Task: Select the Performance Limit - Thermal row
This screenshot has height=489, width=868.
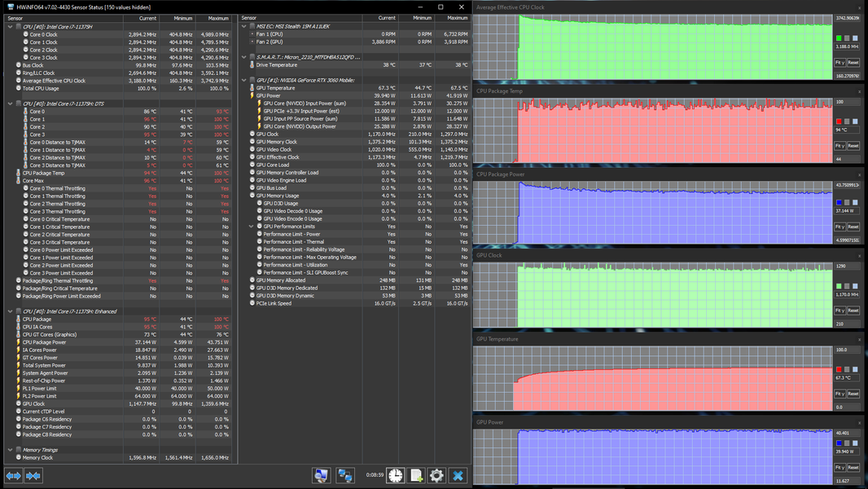Action: click(355, 242)
